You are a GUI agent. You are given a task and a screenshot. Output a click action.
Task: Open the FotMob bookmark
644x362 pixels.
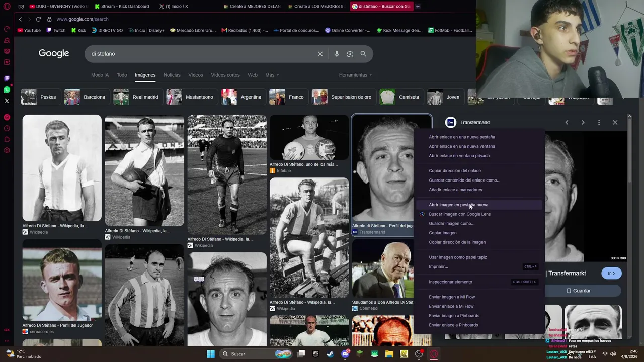(x=450, y=30)
